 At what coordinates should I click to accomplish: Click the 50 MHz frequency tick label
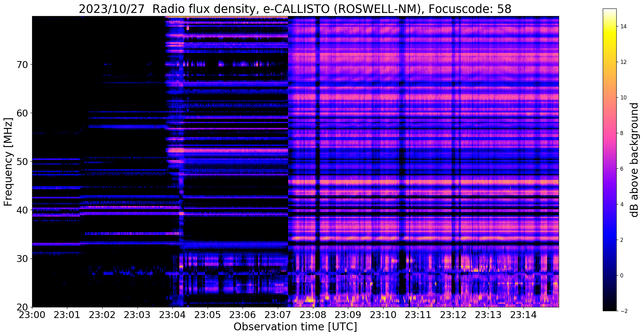click(x=22, y=162)
